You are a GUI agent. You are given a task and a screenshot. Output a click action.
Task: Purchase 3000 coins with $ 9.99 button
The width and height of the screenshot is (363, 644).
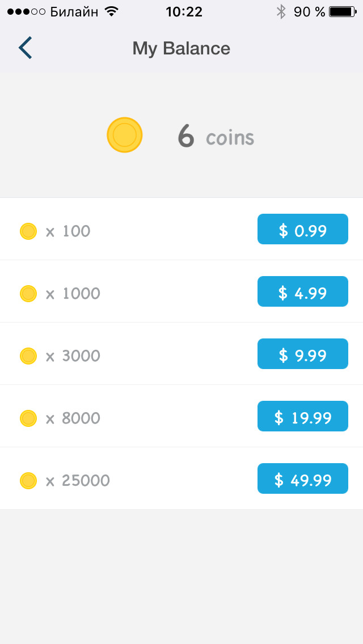pos(303,354)
